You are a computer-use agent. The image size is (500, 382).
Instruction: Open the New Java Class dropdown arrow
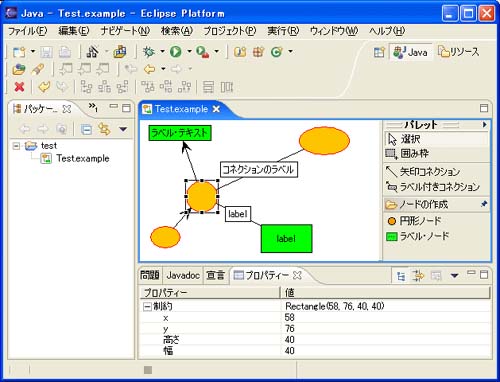pos(290,51)
